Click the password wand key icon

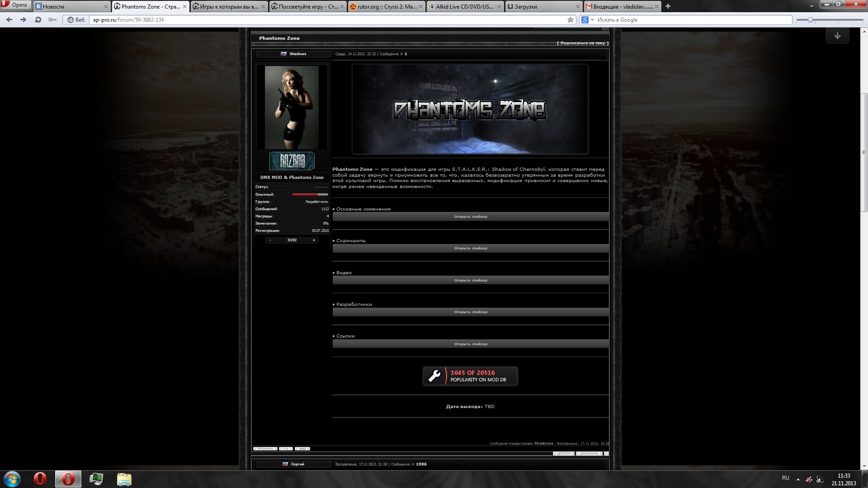(x=52, y=20)
